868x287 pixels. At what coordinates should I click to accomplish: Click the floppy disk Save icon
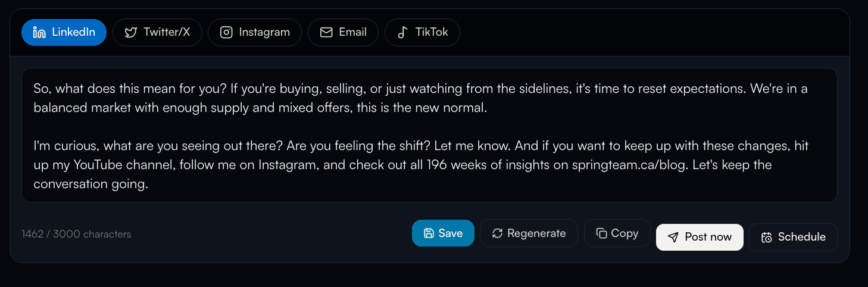[429, 233]
